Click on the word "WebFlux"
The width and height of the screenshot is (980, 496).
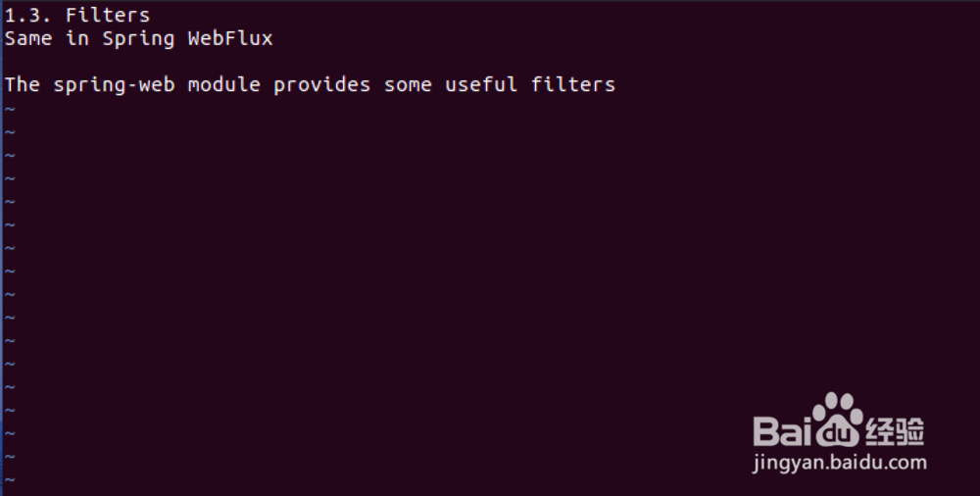point(230,39)
